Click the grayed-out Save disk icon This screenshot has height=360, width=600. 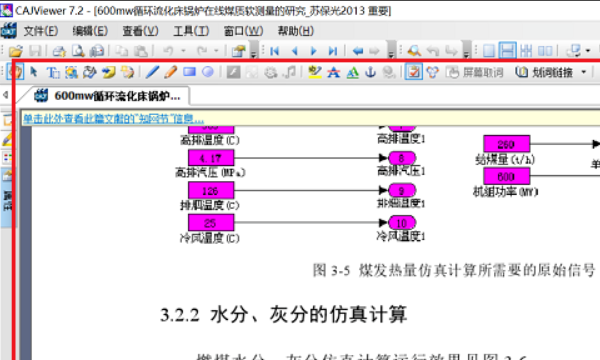(x=35, y=50)
